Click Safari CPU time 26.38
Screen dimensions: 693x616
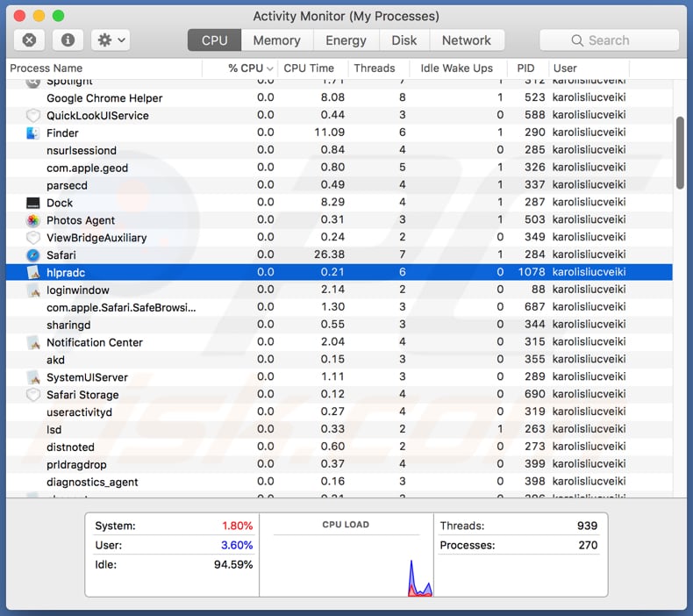(x=329, y=254)
